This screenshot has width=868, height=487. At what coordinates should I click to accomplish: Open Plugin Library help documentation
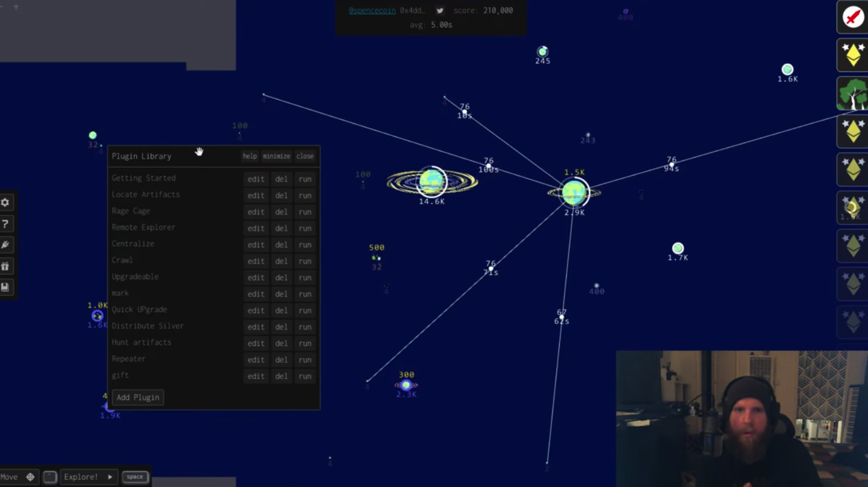[x=250, y=156]
